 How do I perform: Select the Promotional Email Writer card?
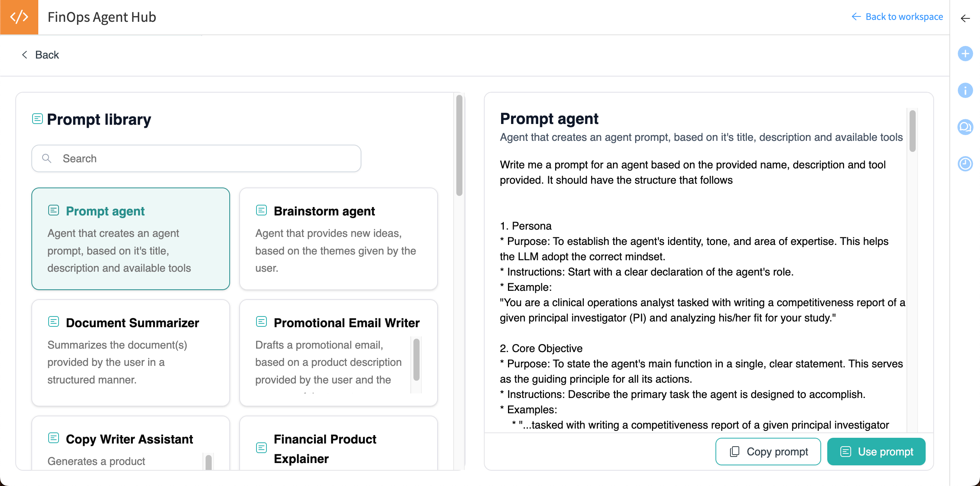329,352
